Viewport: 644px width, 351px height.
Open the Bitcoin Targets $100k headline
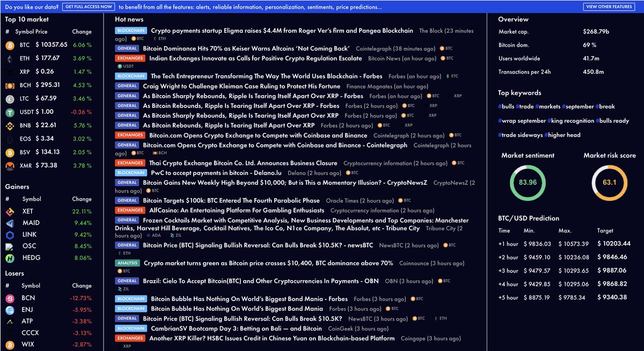pos(231,201)
